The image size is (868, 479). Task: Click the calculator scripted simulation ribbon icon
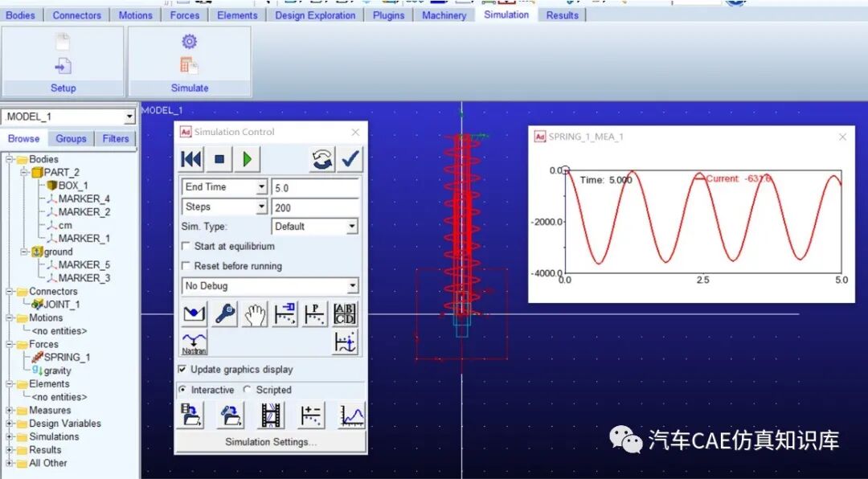(190, 66)
